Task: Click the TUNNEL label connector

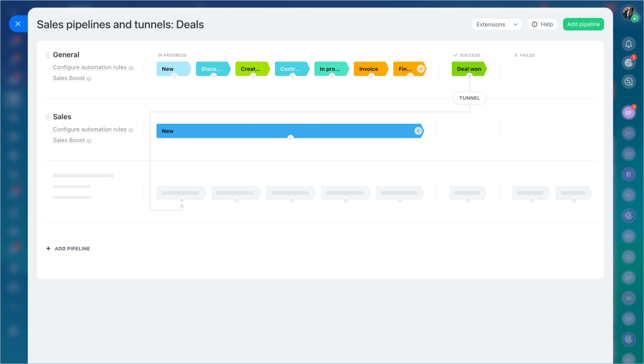Action: click(x=469, y=98)
